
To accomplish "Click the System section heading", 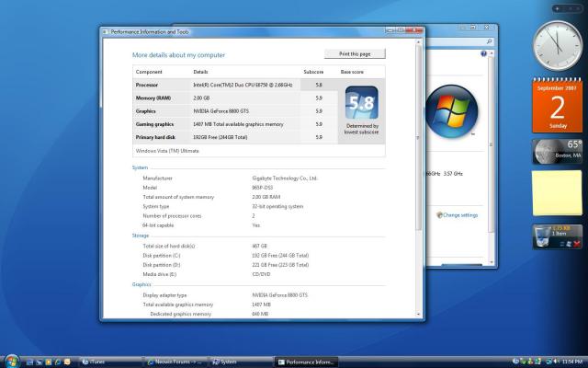I will 140,167.
